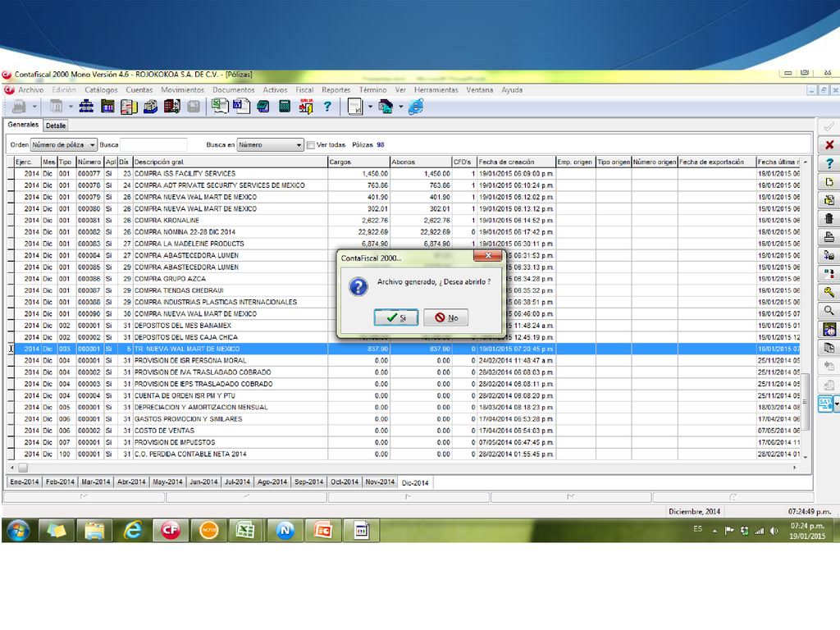The height and width of the screenshot is (630, 840).
Task: Expand the arrow beside the SAT icon
Action: point(836,404)
